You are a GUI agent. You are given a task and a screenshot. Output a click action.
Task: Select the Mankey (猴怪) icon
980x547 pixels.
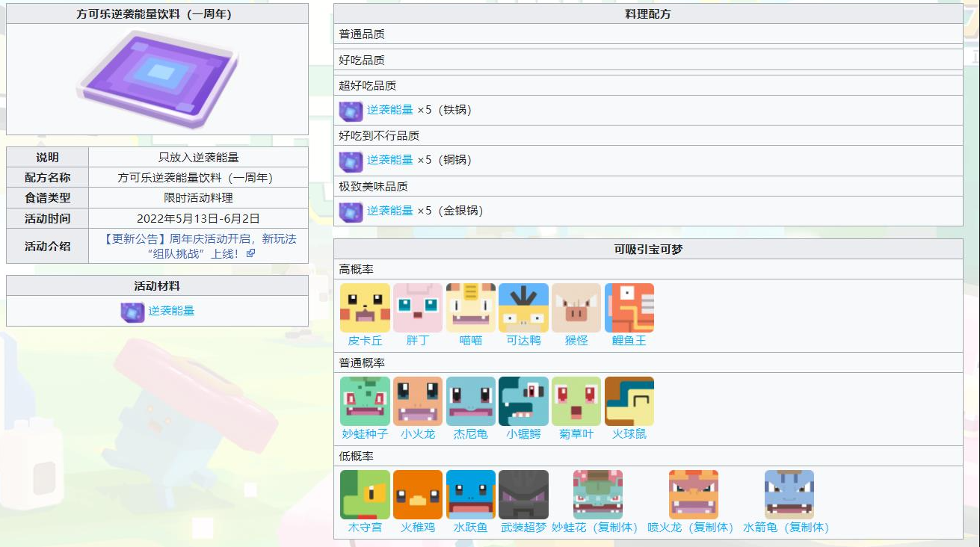point(576,308)
